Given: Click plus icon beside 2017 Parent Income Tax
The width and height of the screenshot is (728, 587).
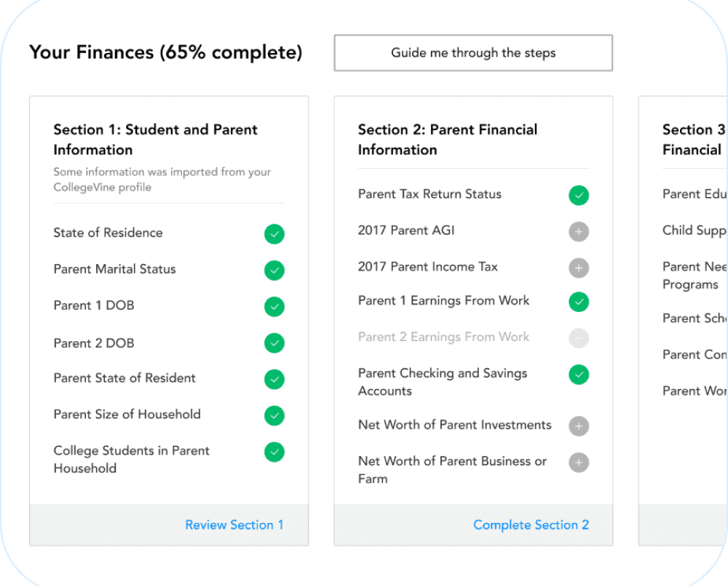Looking at the screenshot, I should 579,268.
